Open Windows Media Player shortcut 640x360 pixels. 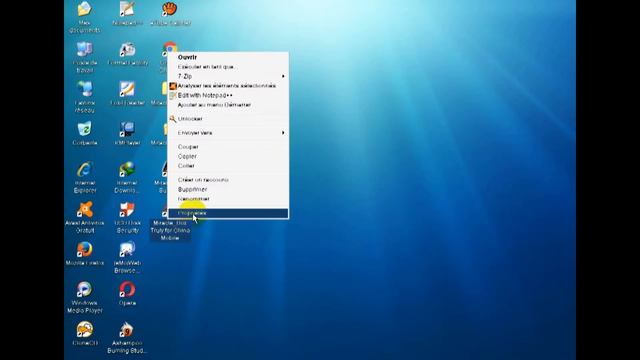point(84,289)
